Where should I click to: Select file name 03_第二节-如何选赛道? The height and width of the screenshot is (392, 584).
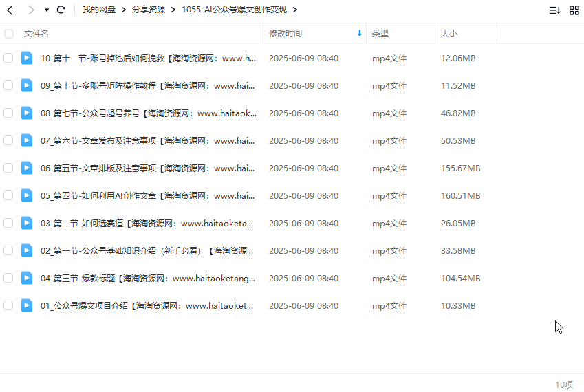(147, 224)
